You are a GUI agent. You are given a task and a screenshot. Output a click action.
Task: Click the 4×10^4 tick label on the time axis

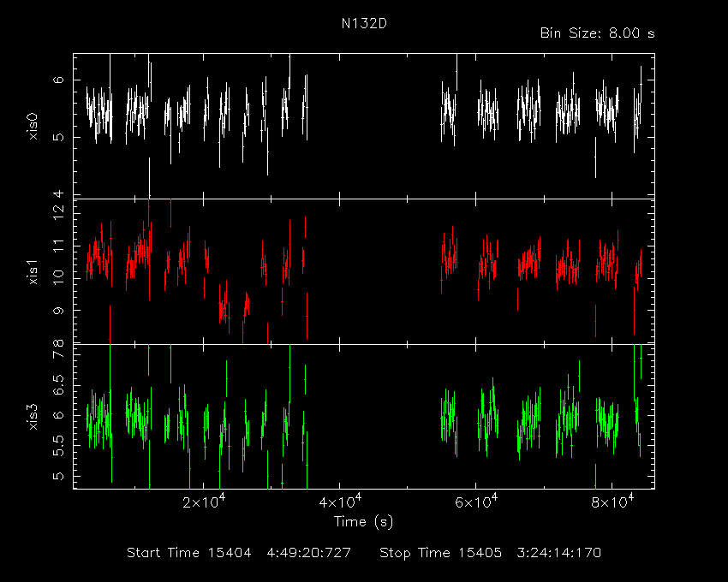pos(340,502)
